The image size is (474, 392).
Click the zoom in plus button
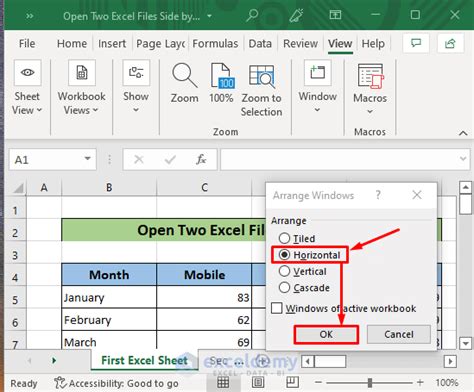pyautogui.click(x=420, y=383)
